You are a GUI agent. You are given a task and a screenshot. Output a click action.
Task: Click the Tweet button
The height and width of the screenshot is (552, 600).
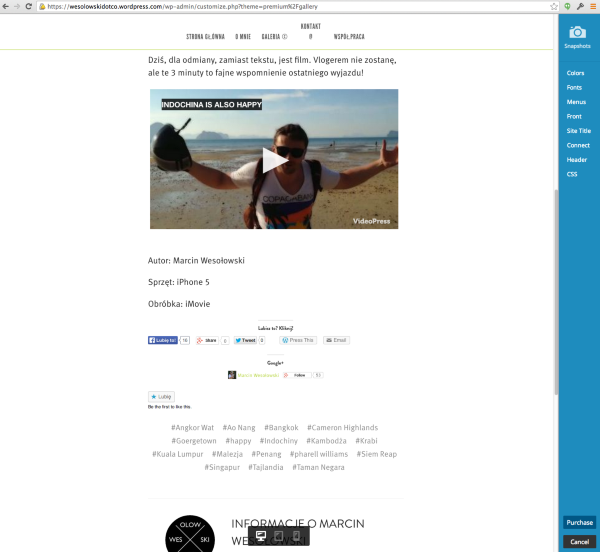coord(245,340)
